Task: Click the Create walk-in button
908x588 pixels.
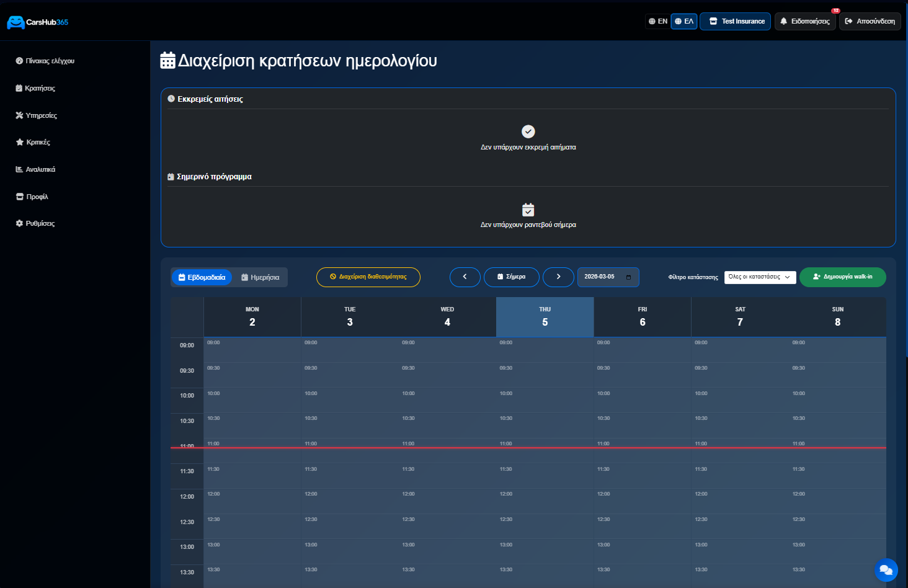Action: (842, 277)
